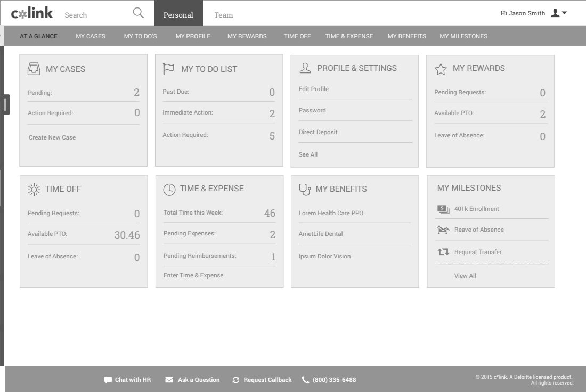
Task: Click the star icon next to My Rewards
Action: [x=441, y=69]
